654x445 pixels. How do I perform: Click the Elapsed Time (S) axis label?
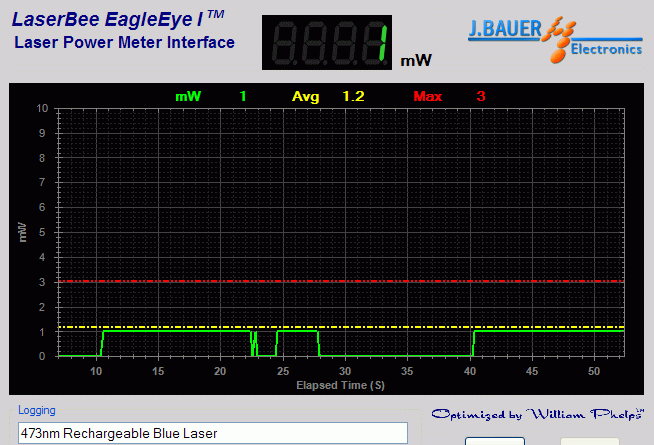click(340, 385)
